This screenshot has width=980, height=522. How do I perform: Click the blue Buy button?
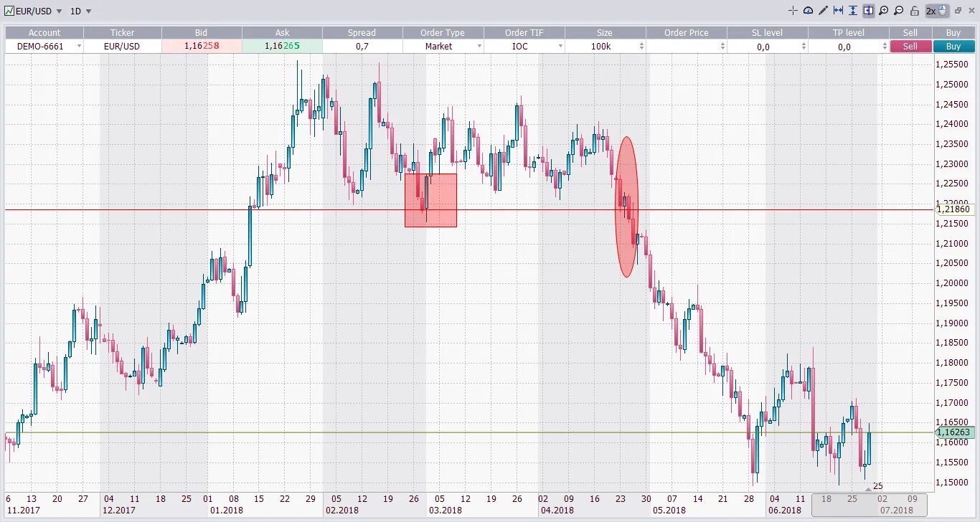[953, 46]
